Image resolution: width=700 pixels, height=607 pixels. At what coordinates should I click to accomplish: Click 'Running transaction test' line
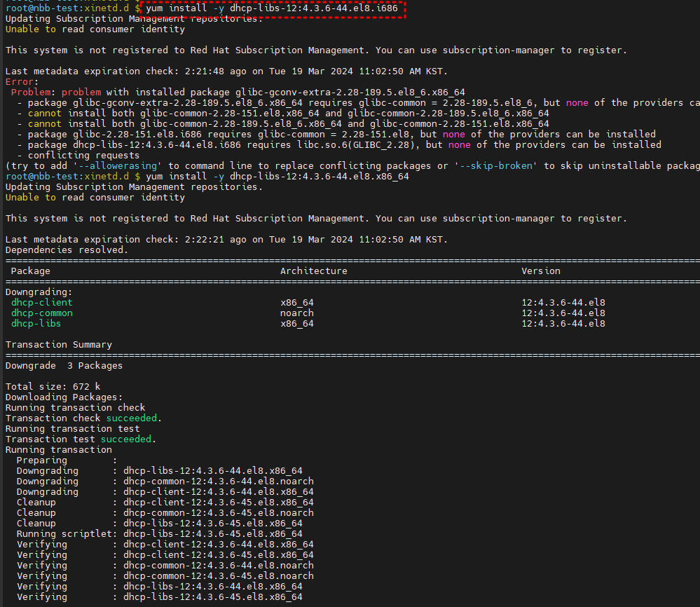(72, 429)
